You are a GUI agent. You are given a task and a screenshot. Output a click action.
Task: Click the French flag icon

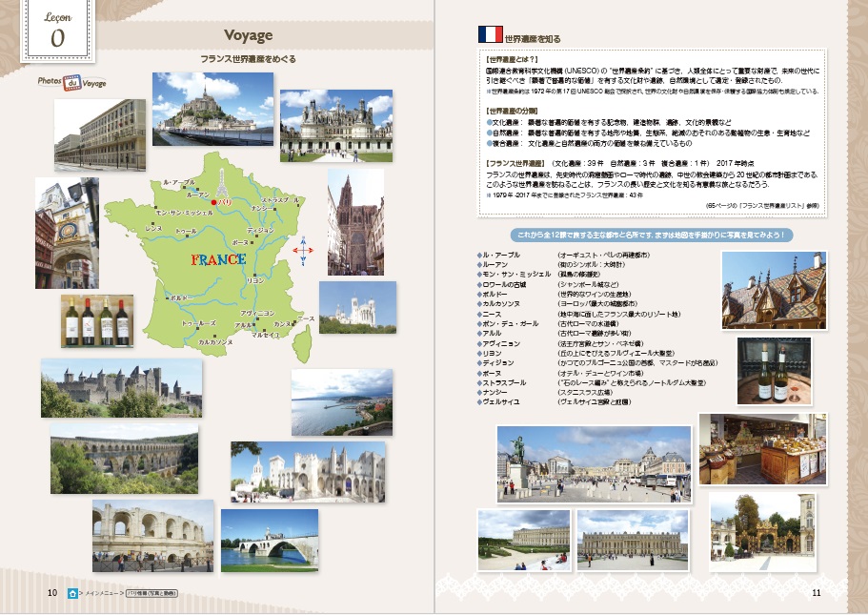pos(491,34)
